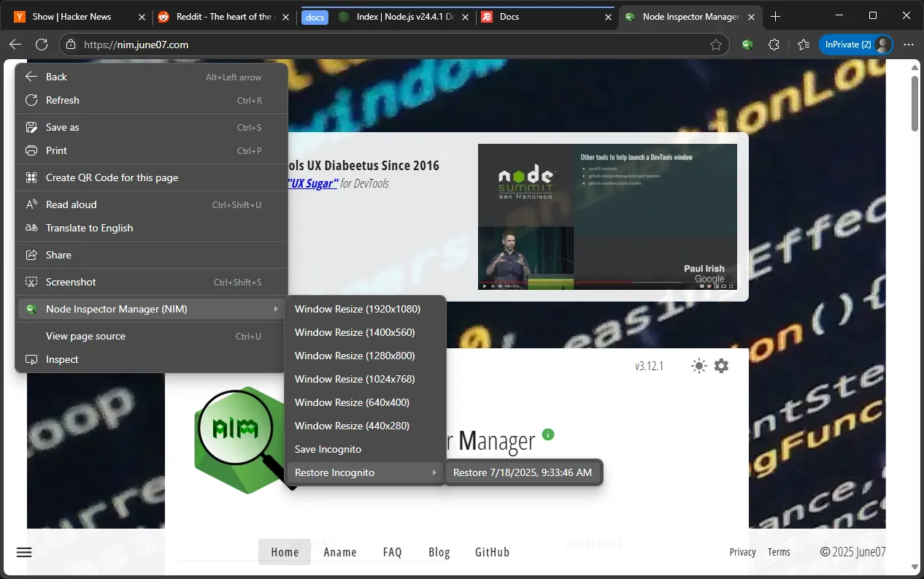Click the docs tab group label
This screenshot has width=924, height=579.
point(315,17)
